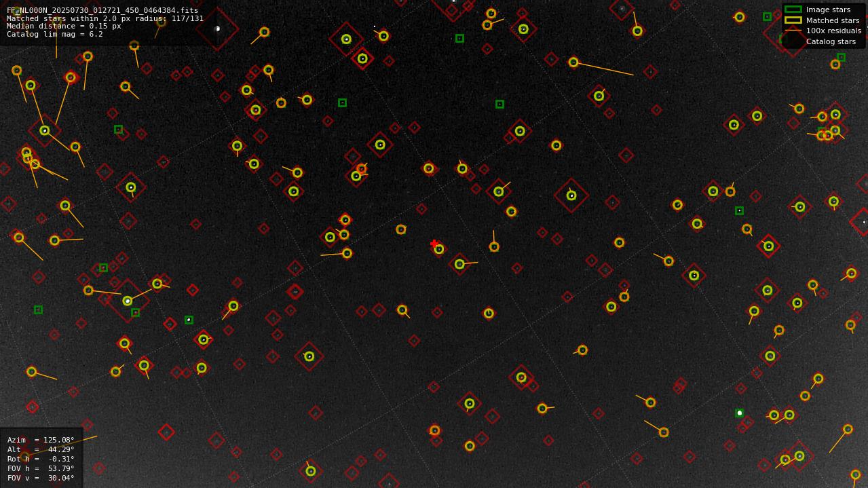Screen dimensions: 868x488
Task: Click the orange 100x residuals legend line
Action: point(793,31)
